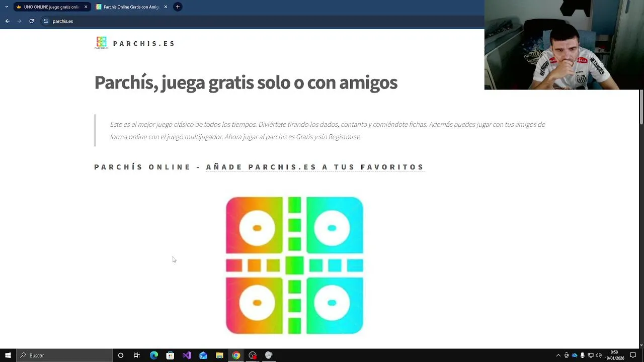Reload the current page
Viewport: 644px width, 362px height.
point(31,21)
